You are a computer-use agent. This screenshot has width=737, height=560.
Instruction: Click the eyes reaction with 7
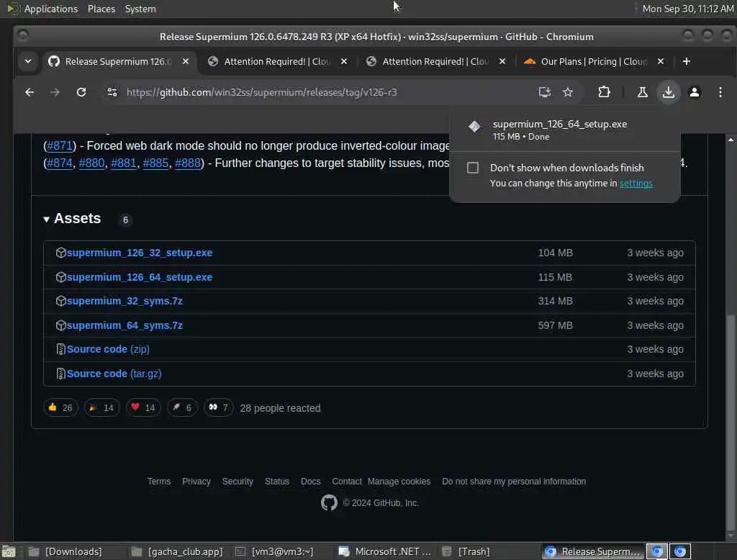click(x=218, y=407)
